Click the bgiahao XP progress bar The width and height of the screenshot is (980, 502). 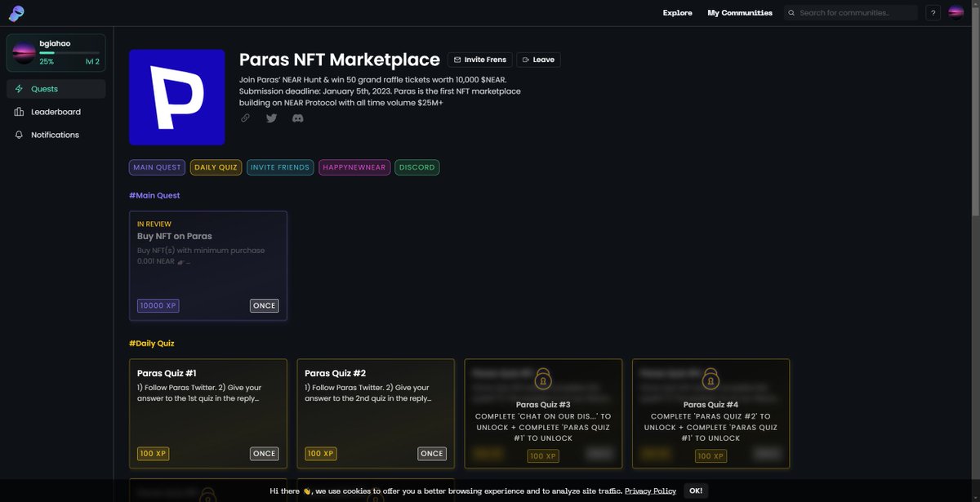pyautogui.click(x=69, y=53)
